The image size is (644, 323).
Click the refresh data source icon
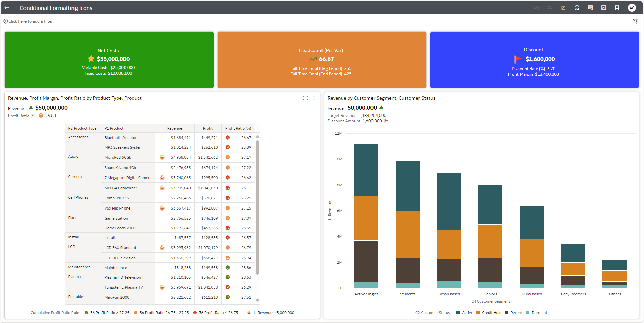[x=577, y=8]
